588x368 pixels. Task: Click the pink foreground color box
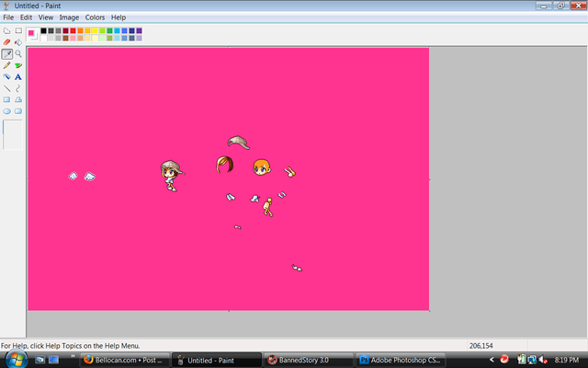[31, 33]
